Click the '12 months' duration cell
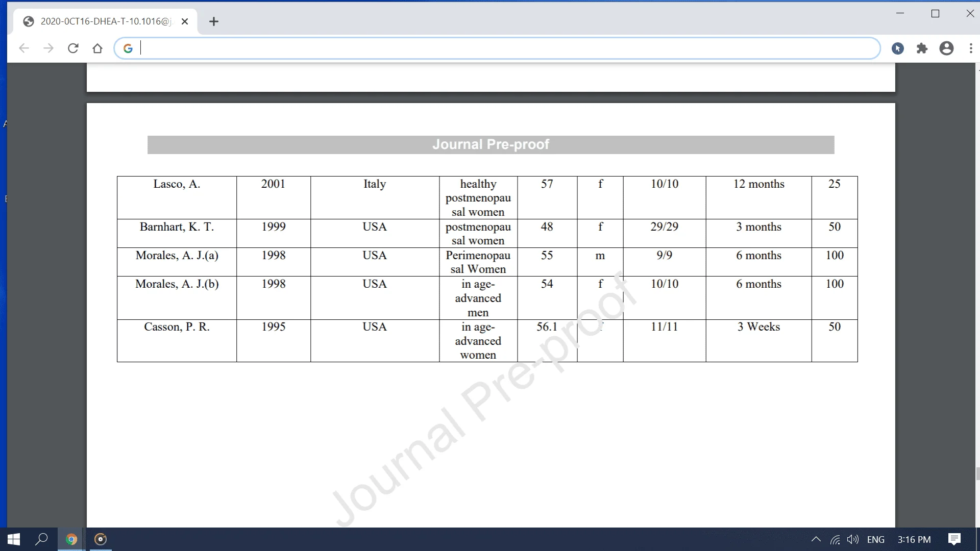 (x=759, y=198)
